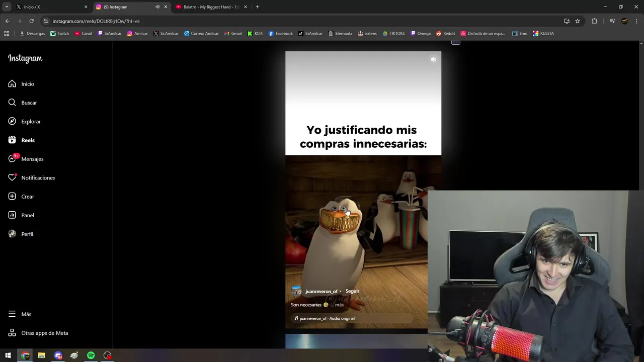Screen dimensions: 644x362
Task: Follow juanreveron_of via Seguir
Action: pyautogui.click(x=352, y=291)
